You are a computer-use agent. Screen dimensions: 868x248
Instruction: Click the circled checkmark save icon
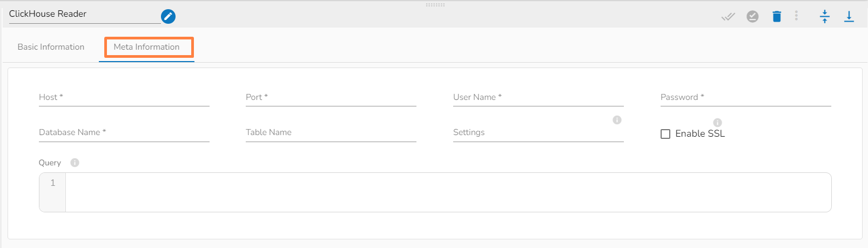point(752,17)
